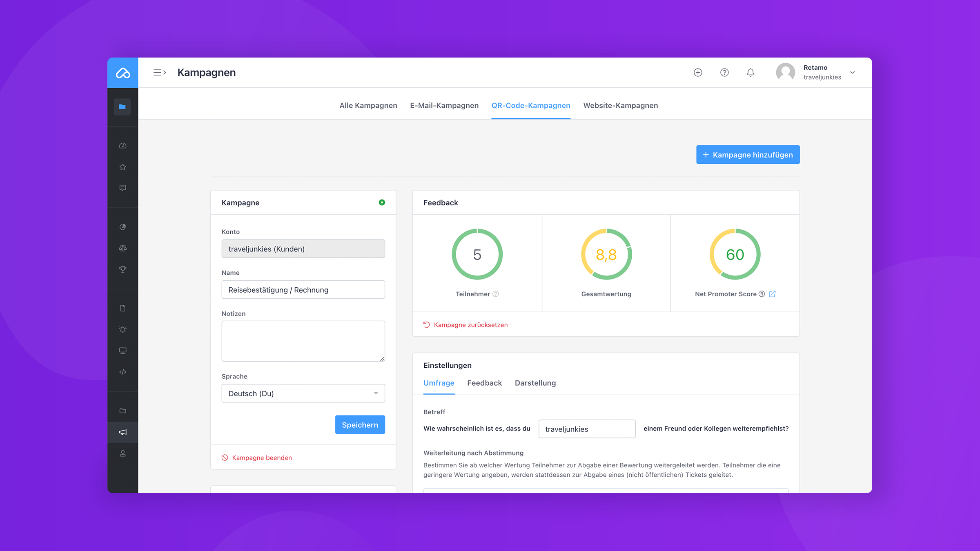Viewport: 980px width, 551px height.
Task: Expand the Retamo account dropdown
Action: (853, 72)
